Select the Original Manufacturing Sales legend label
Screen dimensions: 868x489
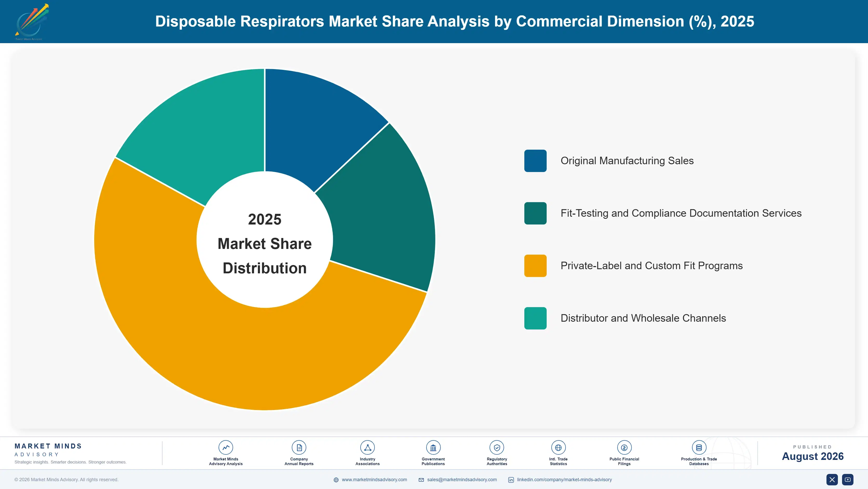627,161
